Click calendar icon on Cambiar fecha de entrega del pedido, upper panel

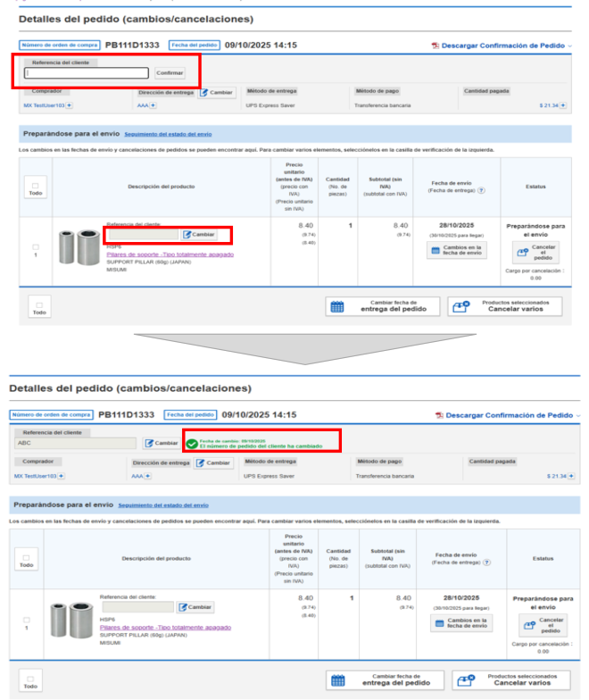(x=337, y=306)
